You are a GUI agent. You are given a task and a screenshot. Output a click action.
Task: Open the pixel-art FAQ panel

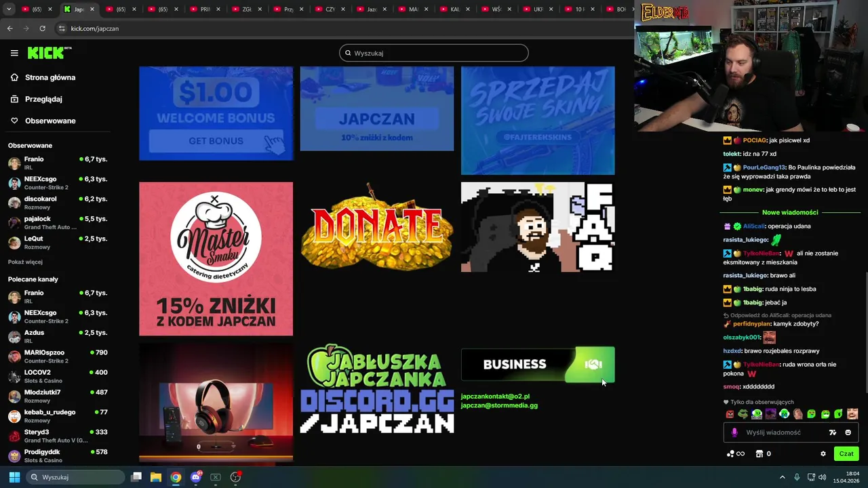(x=538, y=226)
